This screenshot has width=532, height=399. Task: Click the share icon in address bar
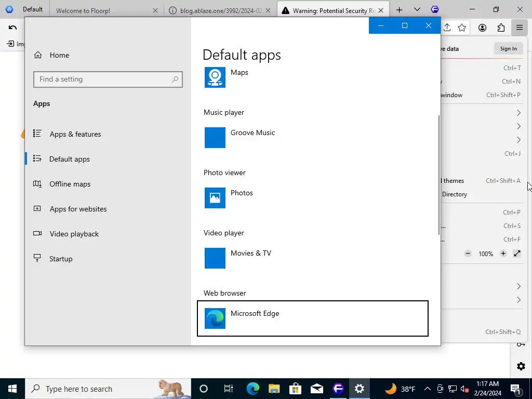[447, 28]
